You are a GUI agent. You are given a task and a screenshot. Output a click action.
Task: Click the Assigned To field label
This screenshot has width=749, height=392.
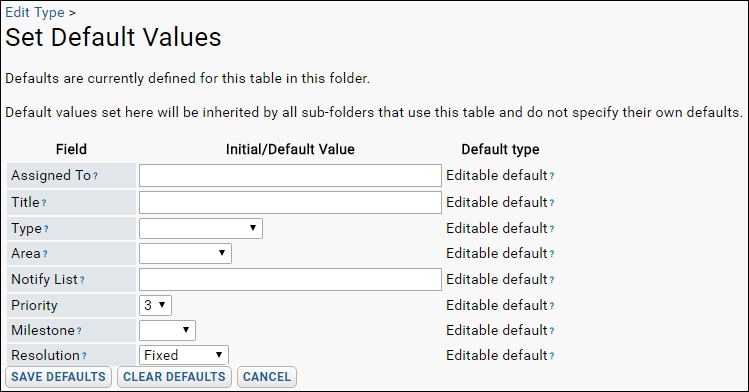[x=51, y=176]
